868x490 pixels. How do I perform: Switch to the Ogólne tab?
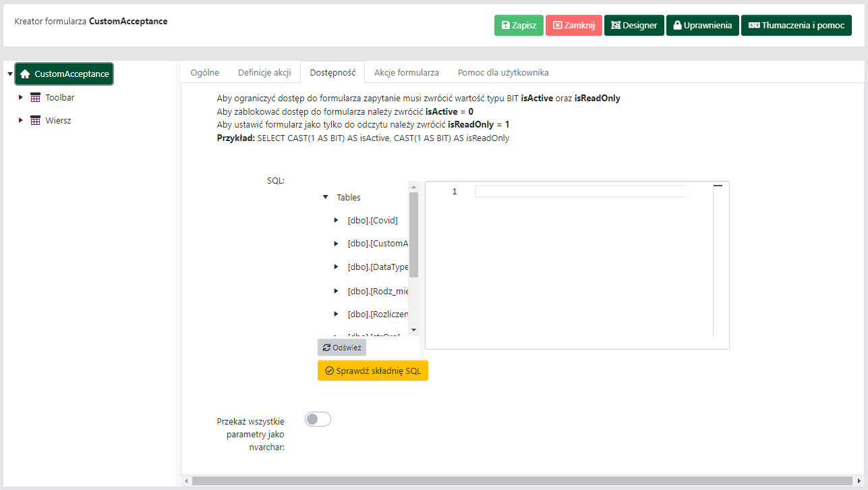coord(204,72)
